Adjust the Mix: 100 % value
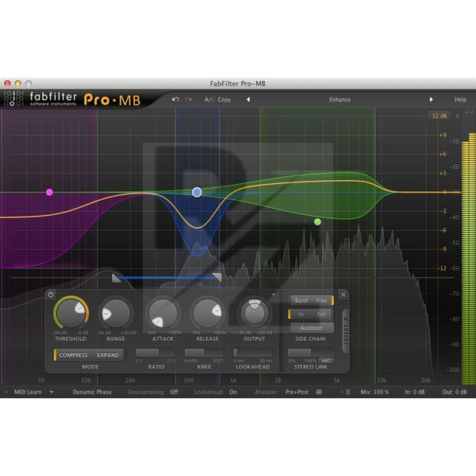The image size is (476, 476). [x=374, y=392]
